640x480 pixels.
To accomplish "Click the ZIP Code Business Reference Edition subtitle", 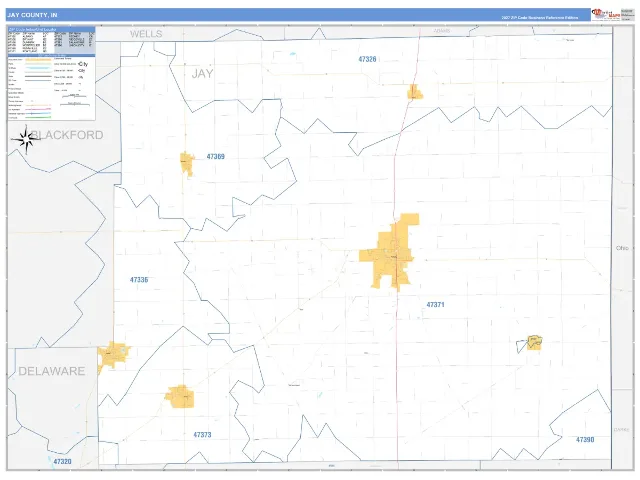I will tap(540, 18).
